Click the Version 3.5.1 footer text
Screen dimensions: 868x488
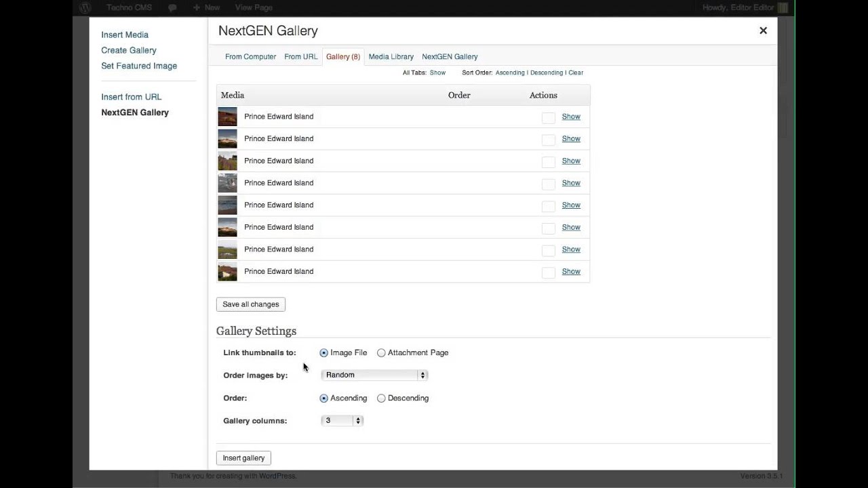(x=762, y=476)
